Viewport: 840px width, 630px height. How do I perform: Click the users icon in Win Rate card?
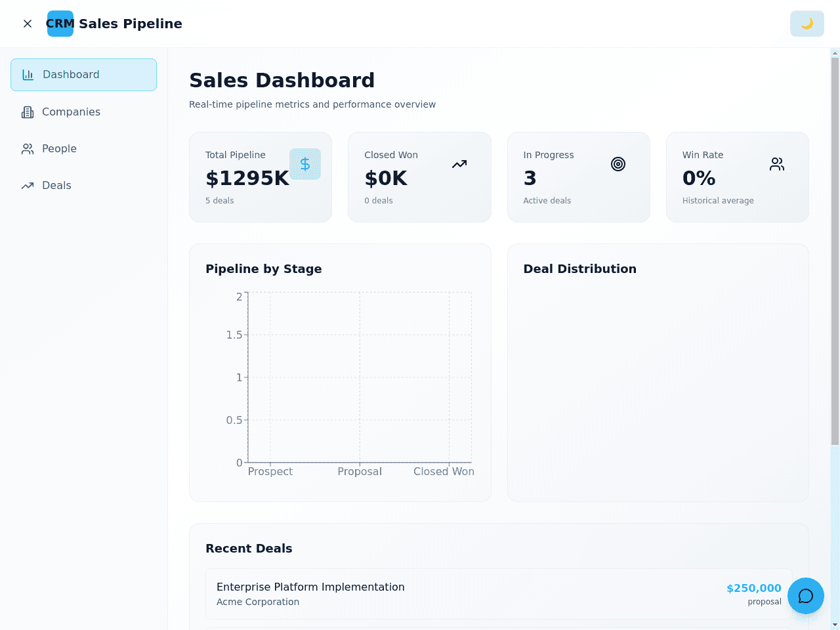pyautogui.click(x=777, y=164)
